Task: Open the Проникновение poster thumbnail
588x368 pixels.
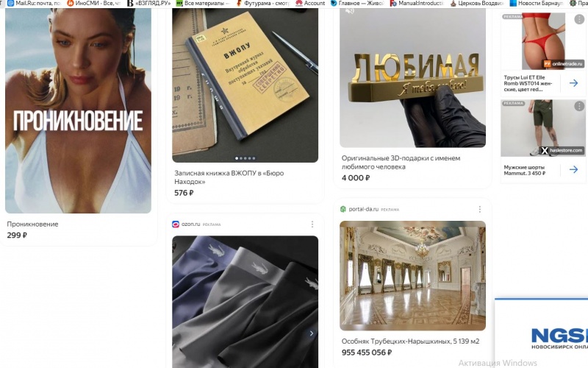Action: [78, 110]
